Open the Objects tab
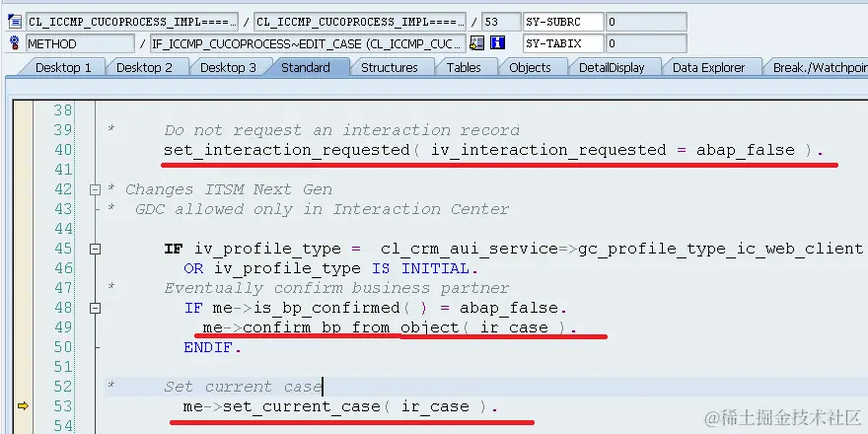The width and height of the screenshot is (868, 434). click(530, 67)
